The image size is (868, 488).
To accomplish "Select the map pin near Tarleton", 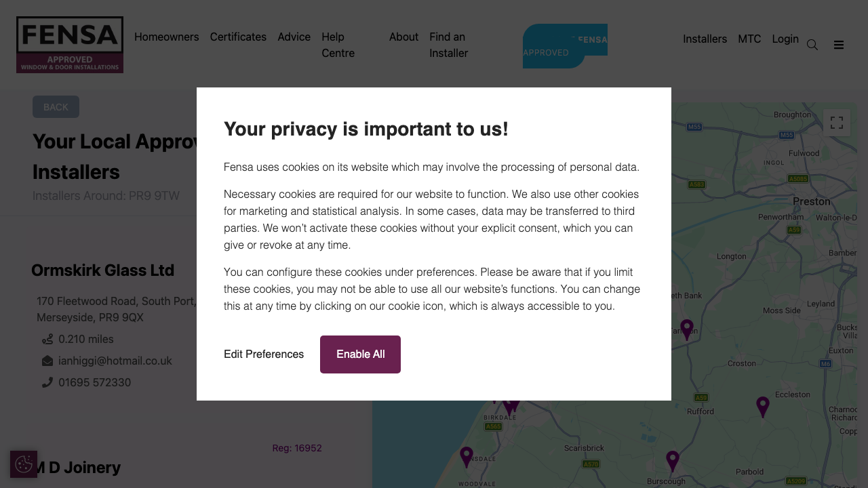I will pos(687,329).
